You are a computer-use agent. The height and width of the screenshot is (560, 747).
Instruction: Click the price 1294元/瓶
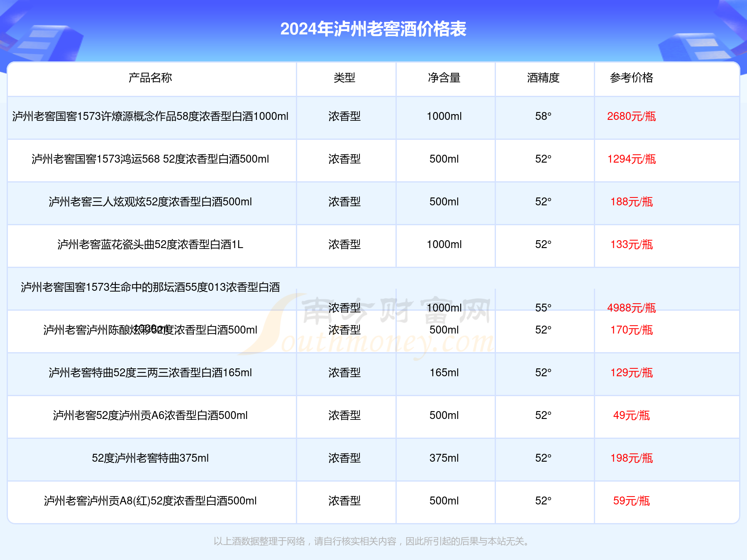(x=632, y=159)
